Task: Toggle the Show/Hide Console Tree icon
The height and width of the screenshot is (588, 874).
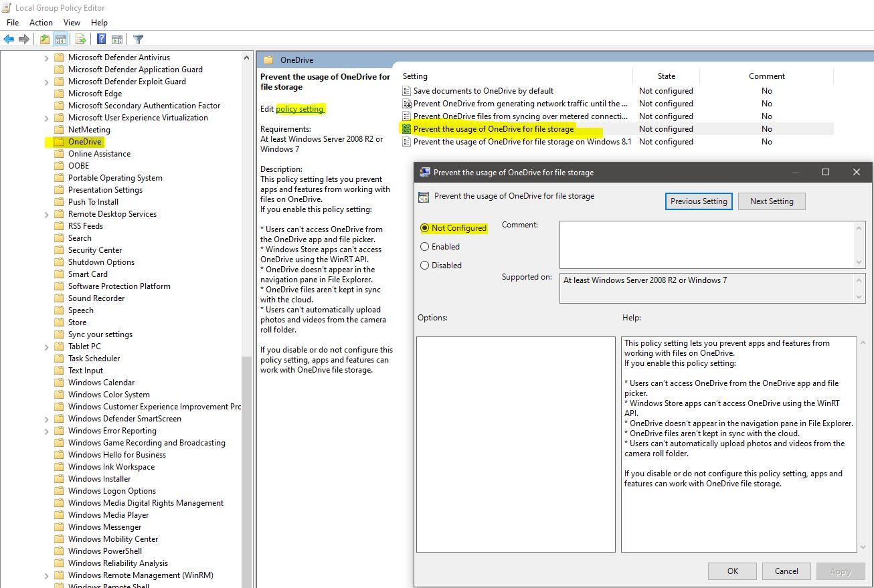Action: pos(60,39)
